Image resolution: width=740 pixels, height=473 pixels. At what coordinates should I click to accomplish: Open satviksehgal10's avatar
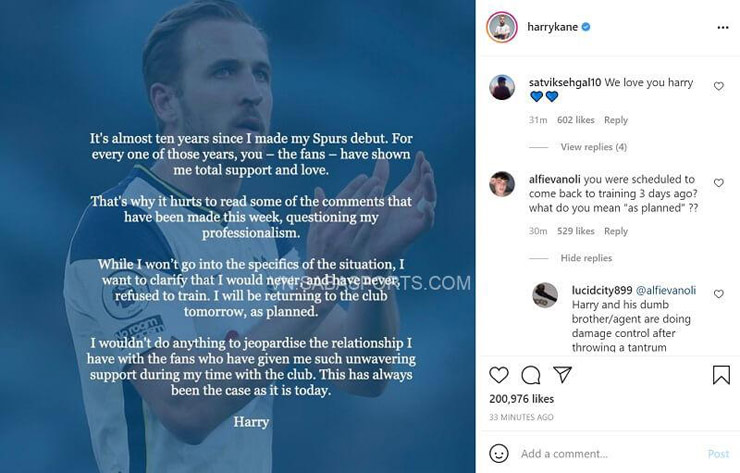pos(502,87)
